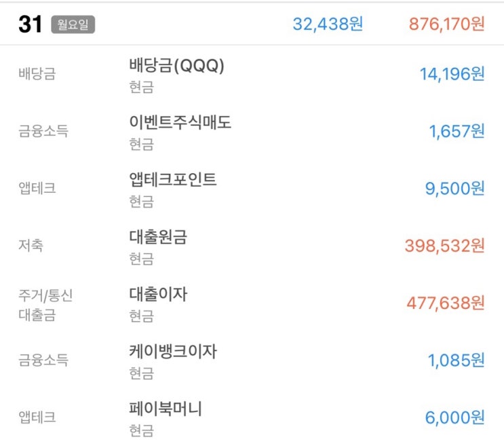This screenshot has height=444, width=504.
Task: Tap the day 31 date header
Action: (x=31, y=24)
